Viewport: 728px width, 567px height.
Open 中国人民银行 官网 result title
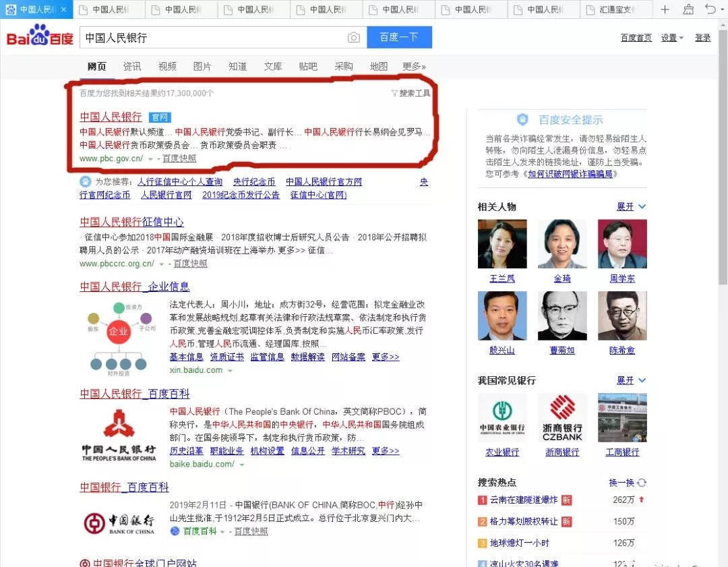pos(111,117)
